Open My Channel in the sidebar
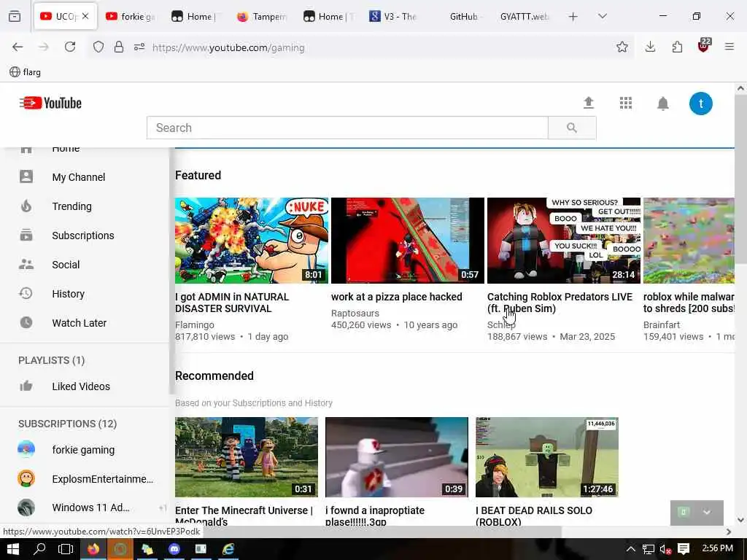The image size is (747, 560). click(79, 177)
